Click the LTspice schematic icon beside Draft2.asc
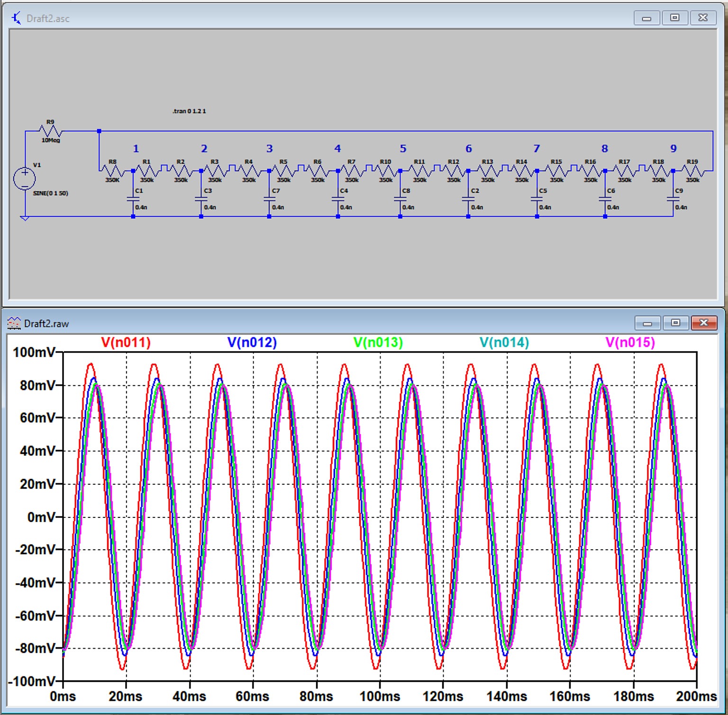Screen dimensions: 728x715 coord(16,18)
